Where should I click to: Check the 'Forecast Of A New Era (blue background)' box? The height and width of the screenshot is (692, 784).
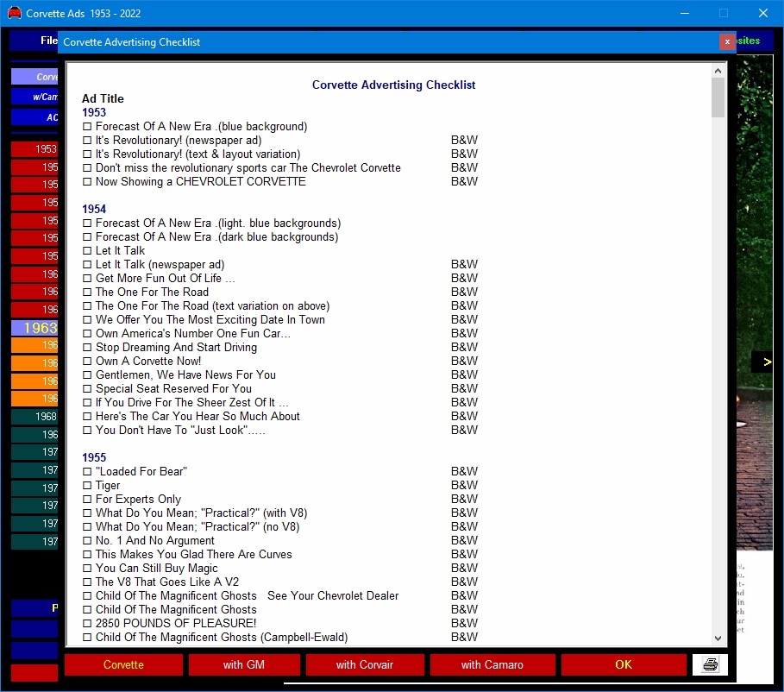tap(87, 127)
